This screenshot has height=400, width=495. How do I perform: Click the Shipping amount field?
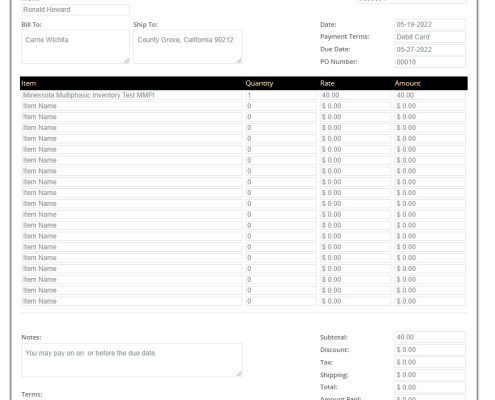point(430,375)
